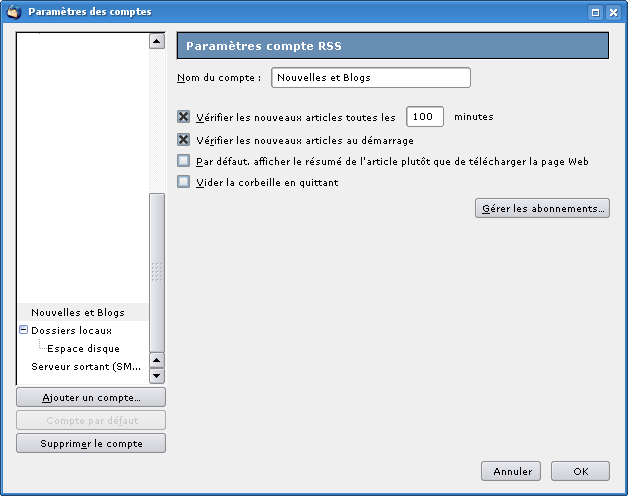
Task: Maximize the Paramètres des comptes window
Action: click(596, 12)
